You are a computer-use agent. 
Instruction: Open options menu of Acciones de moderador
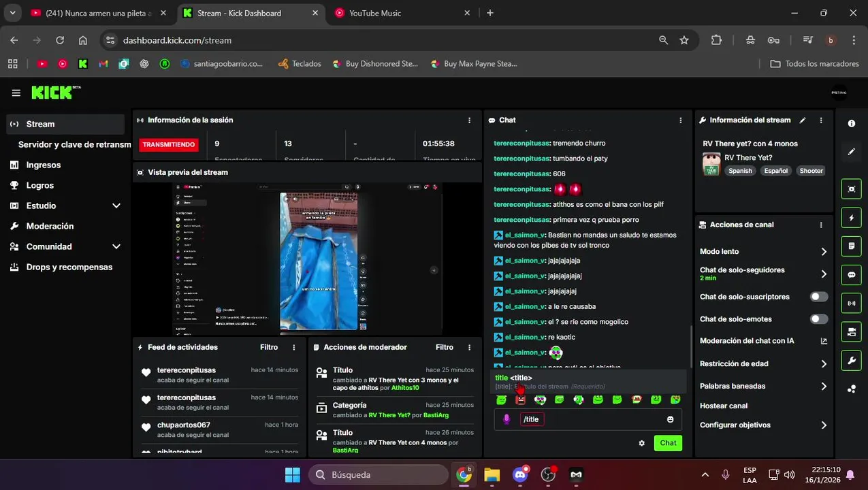click(469, 347)
